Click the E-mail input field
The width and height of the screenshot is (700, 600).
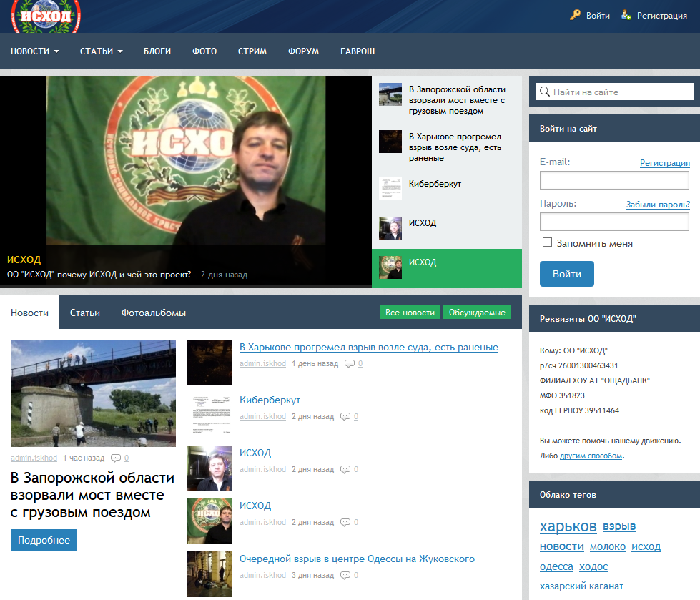pyautogui.click(x=614, y=180)
